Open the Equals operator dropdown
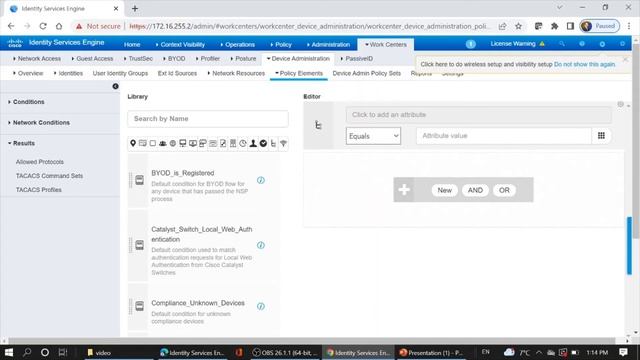 click(373, 136)
